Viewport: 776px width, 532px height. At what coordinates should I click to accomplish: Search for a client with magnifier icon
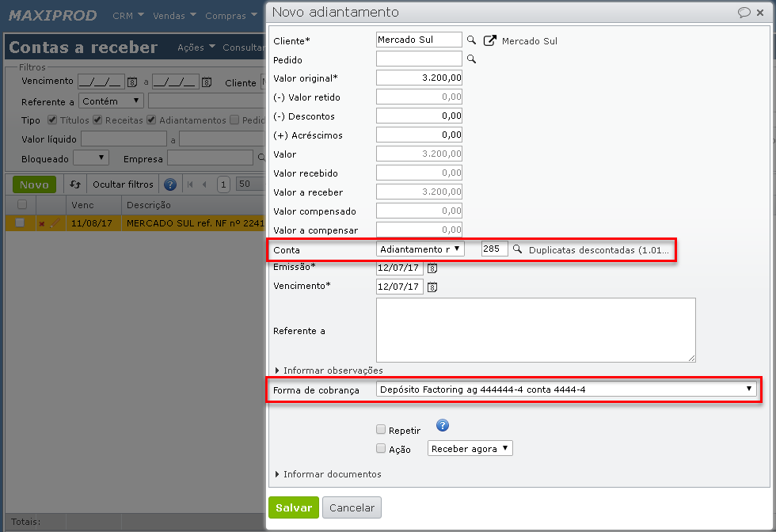coord(471,40)
